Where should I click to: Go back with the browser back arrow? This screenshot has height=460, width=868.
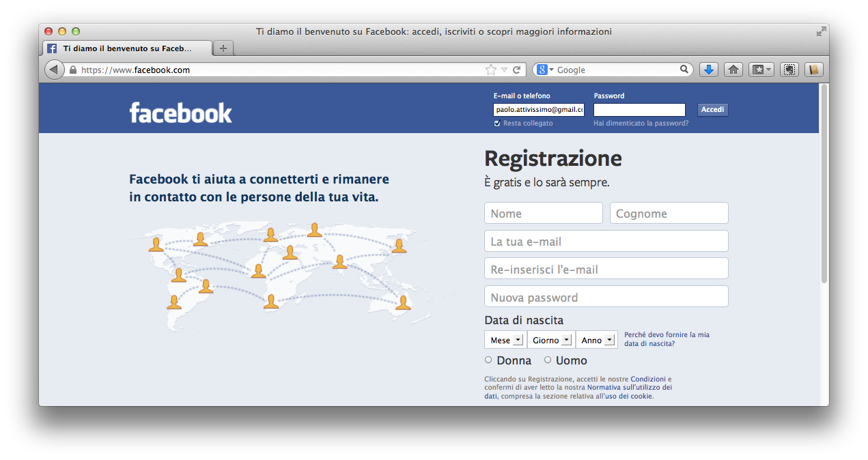pos(54,70)
